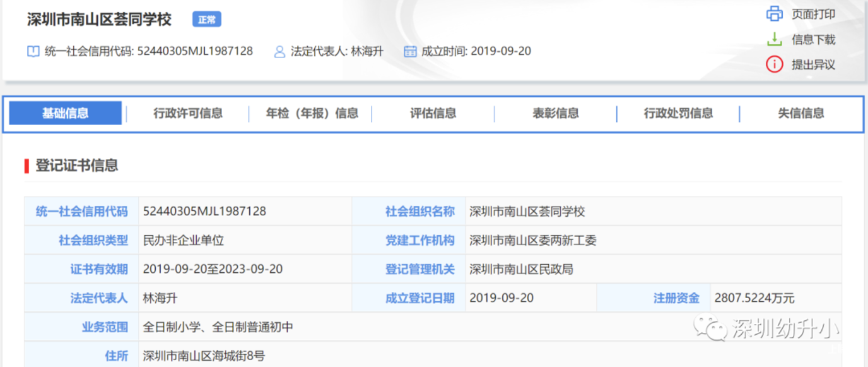Click the 页面打印 link
The height and width of the screenshot is (367, 868).
click(x=813, y=14)
